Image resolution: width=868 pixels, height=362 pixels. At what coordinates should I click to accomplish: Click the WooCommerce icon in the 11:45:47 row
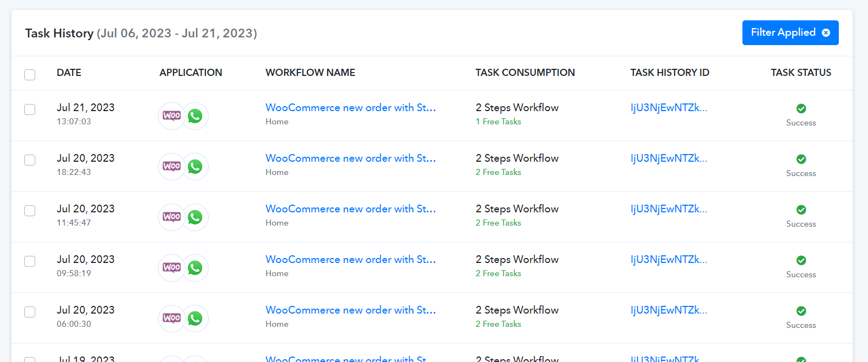[171, 217]
